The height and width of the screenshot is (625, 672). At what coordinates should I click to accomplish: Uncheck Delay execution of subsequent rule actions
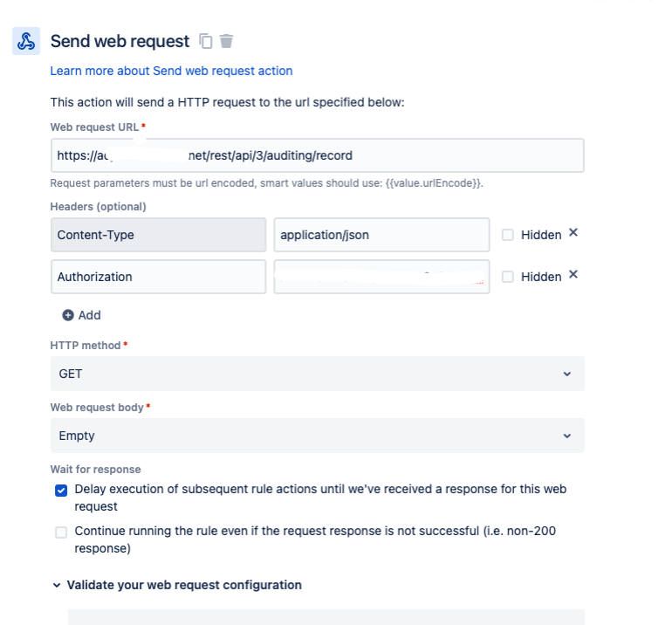pyautogui.click(x=61, y=491)
